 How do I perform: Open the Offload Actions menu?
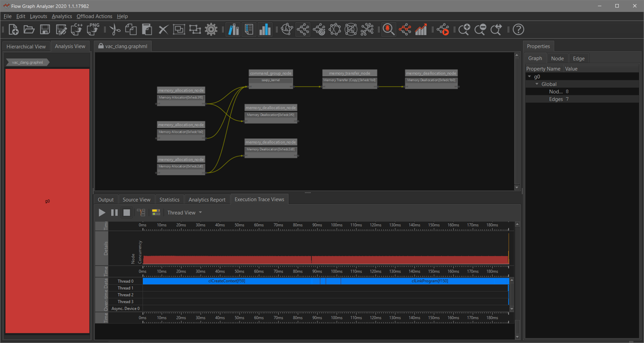[x=94, y=16]
